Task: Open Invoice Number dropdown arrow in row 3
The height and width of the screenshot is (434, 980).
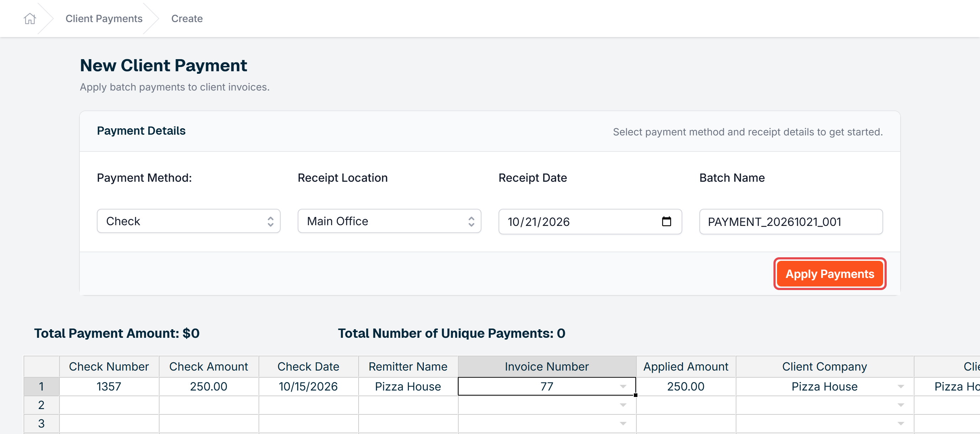Action: coord(623,424)
